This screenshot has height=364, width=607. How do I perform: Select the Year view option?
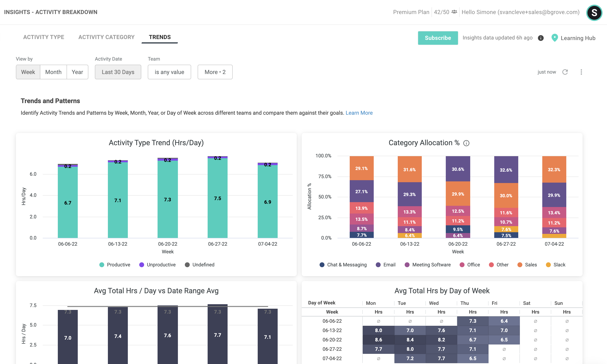tap(77, 72)
